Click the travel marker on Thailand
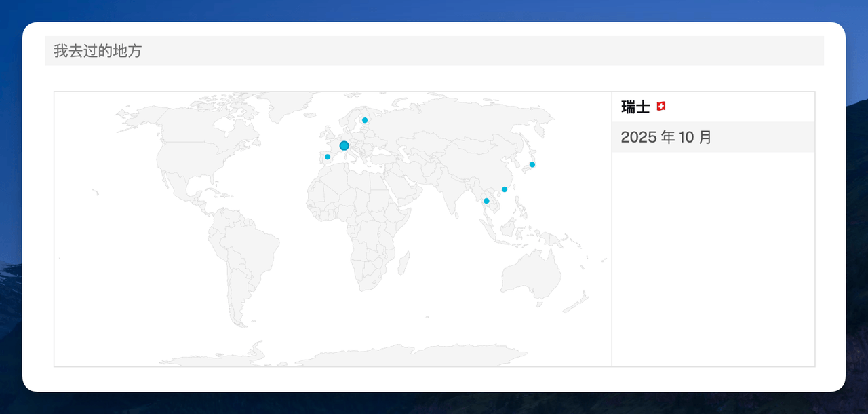Screen dimensions: 868x414 (486, 201)
